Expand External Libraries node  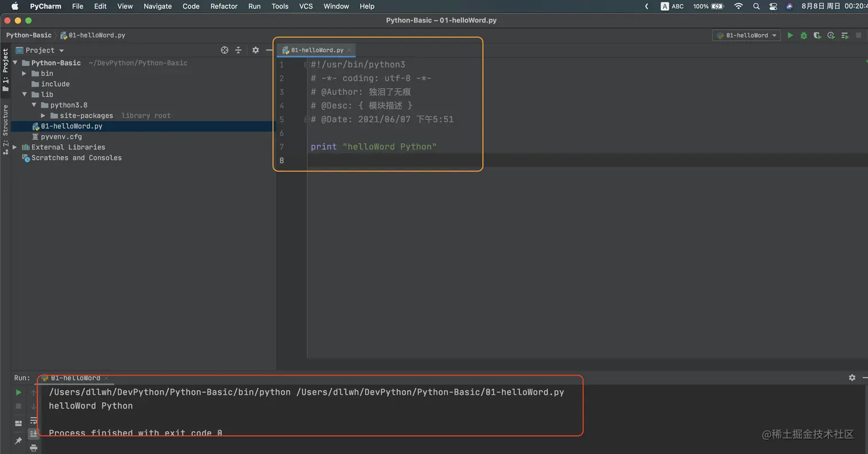click(x=15, y=147)
